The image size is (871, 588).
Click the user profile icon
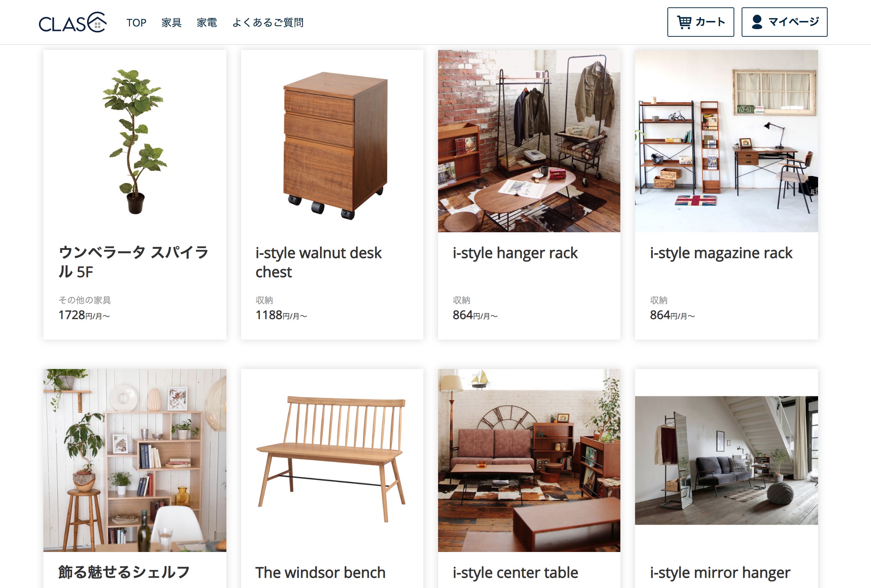tap(757, 22)
